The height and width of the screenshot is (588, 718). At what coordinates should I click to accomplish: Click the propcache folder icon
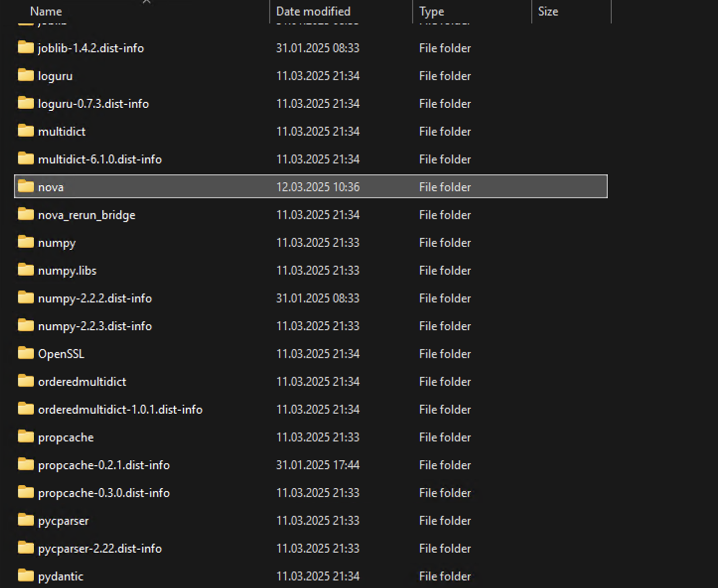click(x=25, y=437)
